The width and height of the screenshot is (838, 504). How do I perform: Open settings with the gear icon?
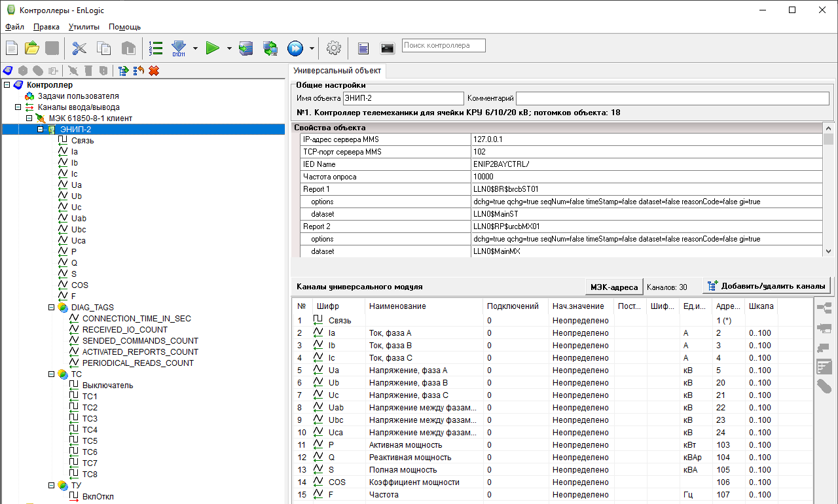tap(334, 48)
